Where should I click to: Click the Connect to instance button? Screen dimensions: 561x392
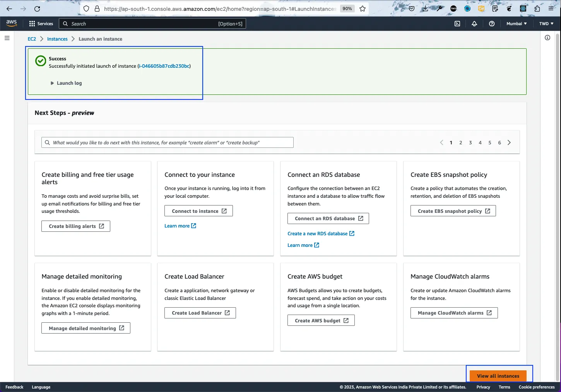click(x=198, y=211)
